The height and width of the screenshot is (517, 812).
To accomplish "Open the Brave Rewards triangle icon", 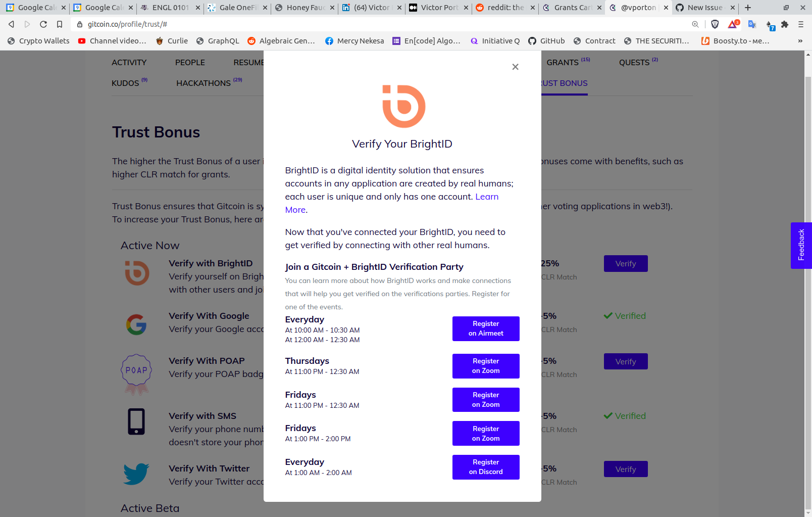I will [733, 24].
